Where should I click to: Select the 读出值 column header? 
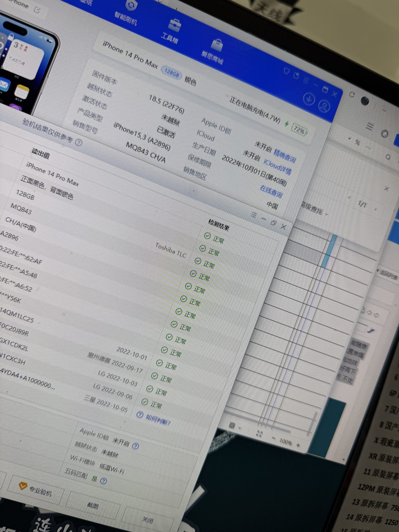coord(41,153)
